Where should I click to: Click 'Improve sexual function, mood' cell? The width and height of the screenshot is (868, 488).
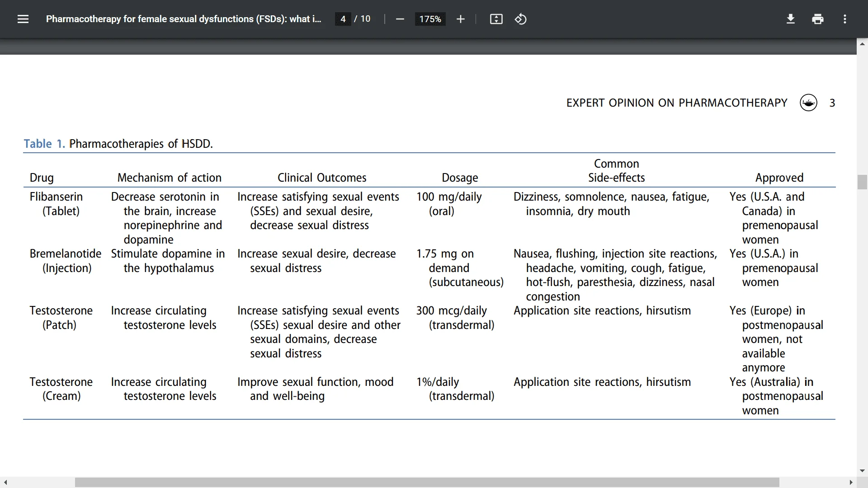[316, 389]
